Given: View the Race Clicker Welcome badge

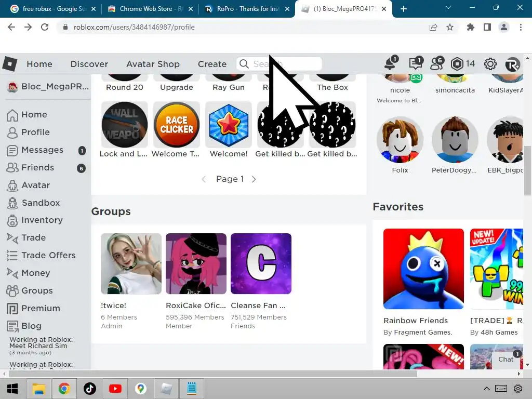Looking at the screenshot, I should pyautogui.click(x=177, y=125).
